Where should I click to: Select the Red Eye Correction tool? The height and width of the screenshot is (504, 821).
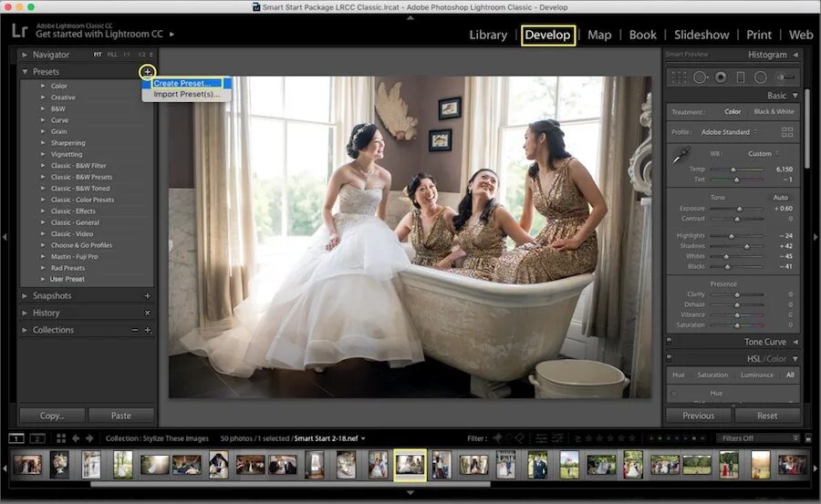coord(721,77)
